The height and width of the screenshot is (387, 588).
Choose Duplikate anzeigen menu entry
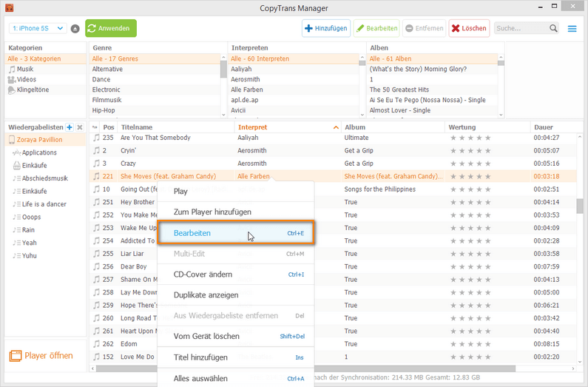coord(235,295)
